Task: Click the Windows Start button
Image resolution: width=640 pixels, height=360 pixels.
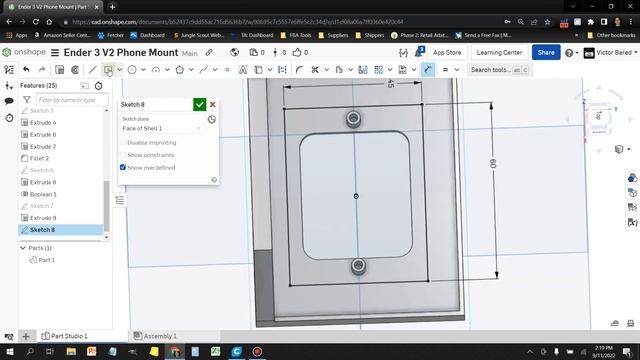Action: tap(9, 351)
